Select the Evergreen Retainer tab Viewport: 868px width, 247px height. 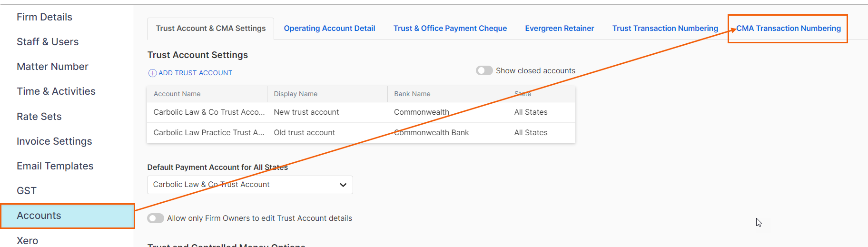tap(559, 29)
